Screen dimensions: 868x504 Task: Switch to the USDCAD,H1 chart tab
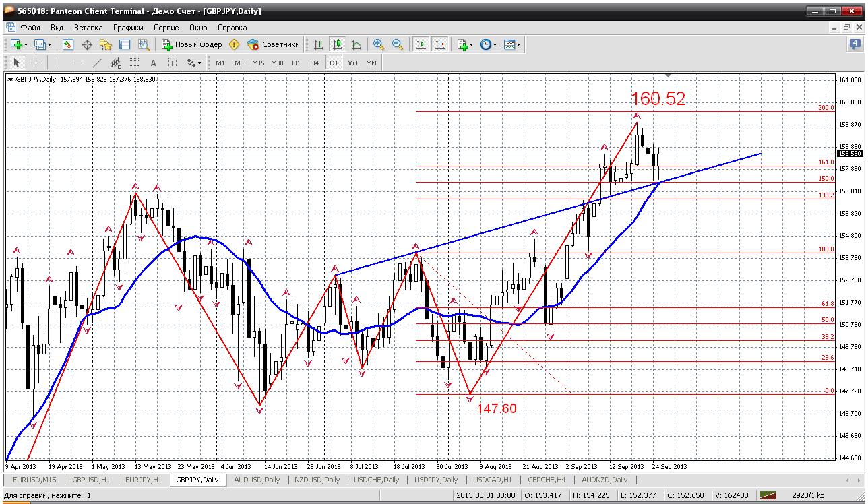(x=493, y=480)
